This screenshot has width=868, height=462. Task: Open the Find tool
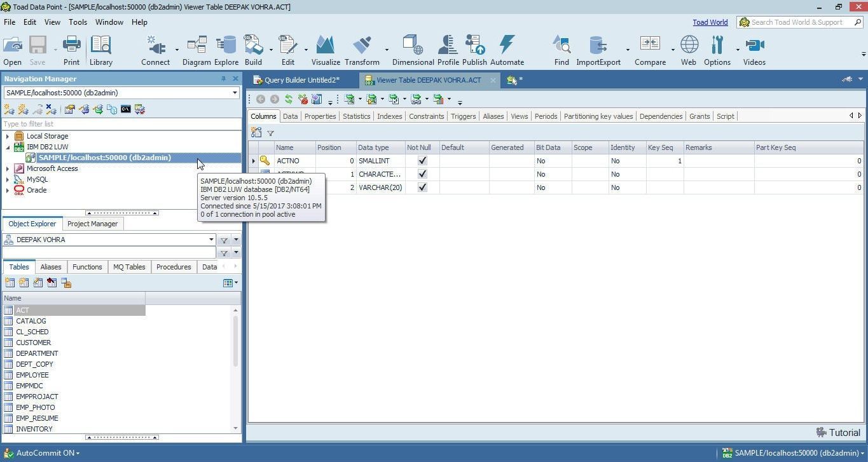coord(561,50)
